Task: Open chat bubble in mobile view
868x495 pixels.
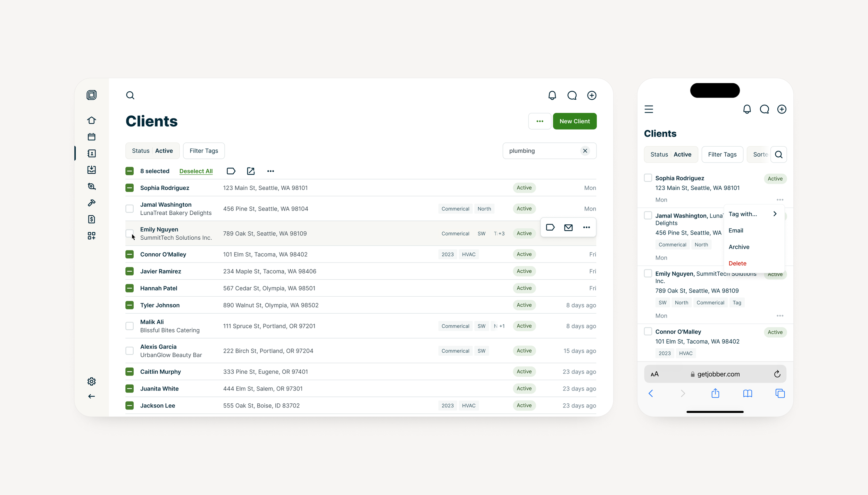Action: [764, 109]
